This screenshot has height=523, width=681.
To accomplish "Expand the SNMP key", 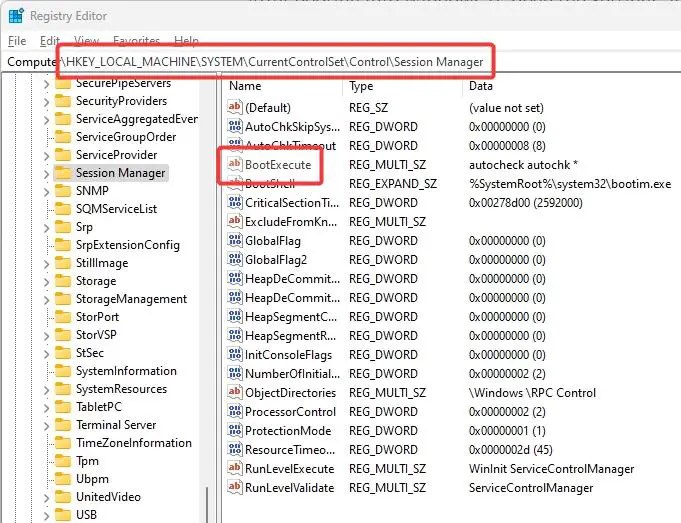I will click(46, 192).
